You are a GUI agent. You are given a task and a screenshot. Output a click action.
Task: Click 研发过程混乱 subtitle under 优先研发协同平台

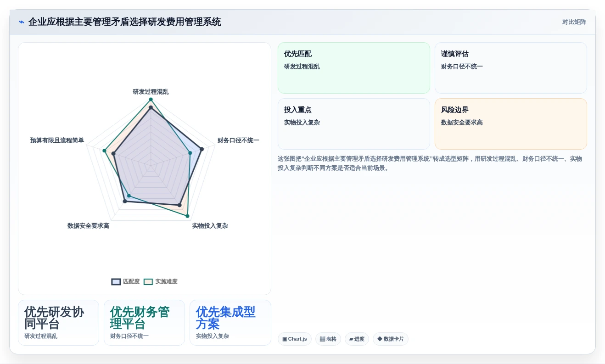(41, 336)
